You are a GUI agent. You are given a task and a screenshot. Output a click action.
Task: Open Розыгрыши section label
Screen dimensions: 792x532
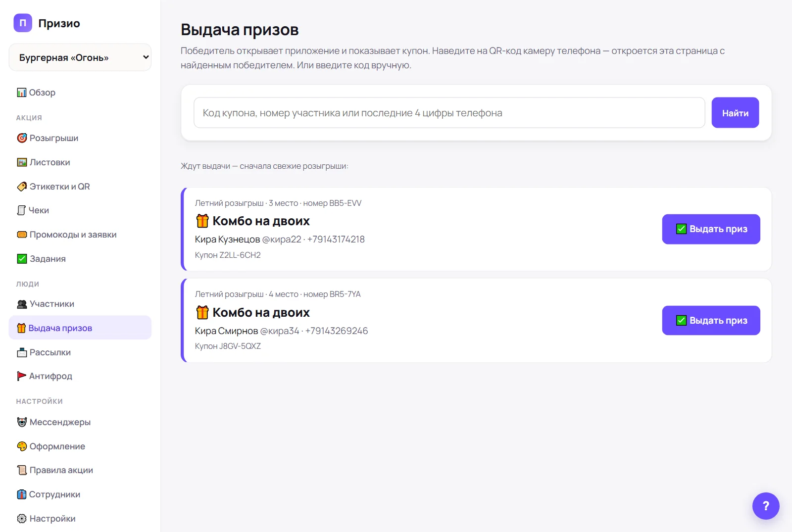pyautogui.click(x=54, y=138)
